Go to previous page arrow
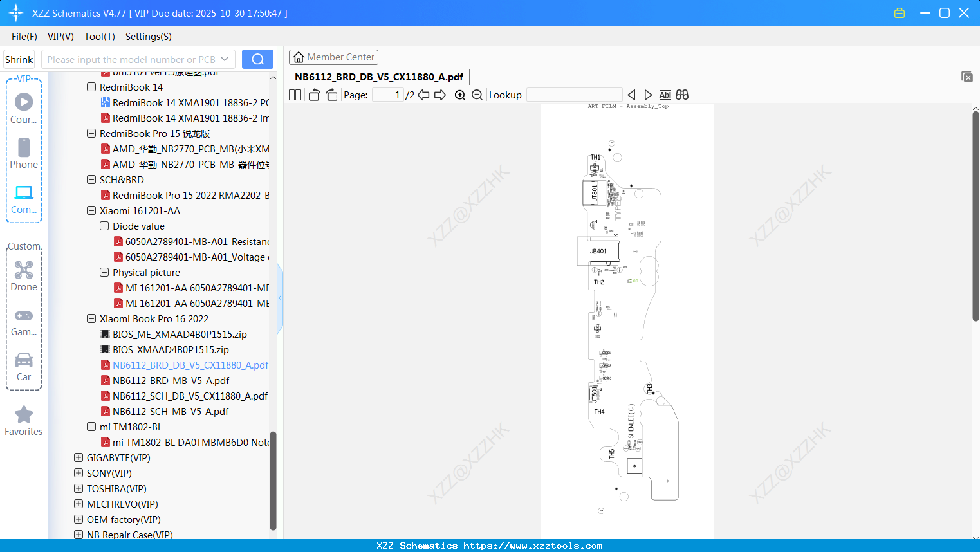 423,95
